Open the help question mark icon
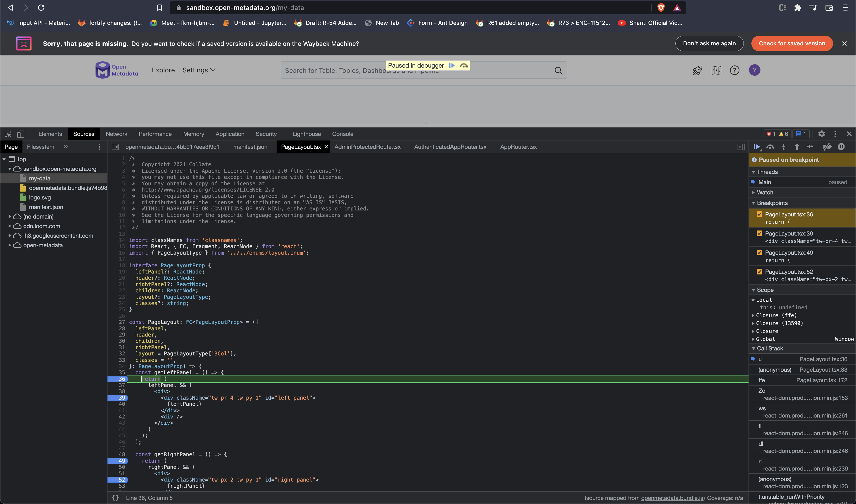The height and width of the screenshot is (504, 856). (735, 70)
